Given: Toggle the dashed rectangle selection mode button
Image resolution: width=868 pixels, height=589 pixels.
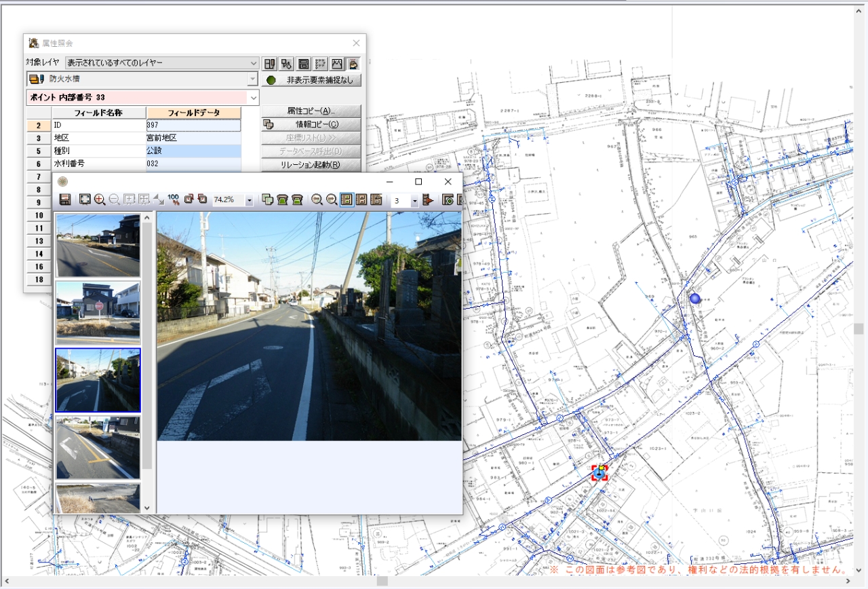Looking at the screenshot, I should (320, 64).
